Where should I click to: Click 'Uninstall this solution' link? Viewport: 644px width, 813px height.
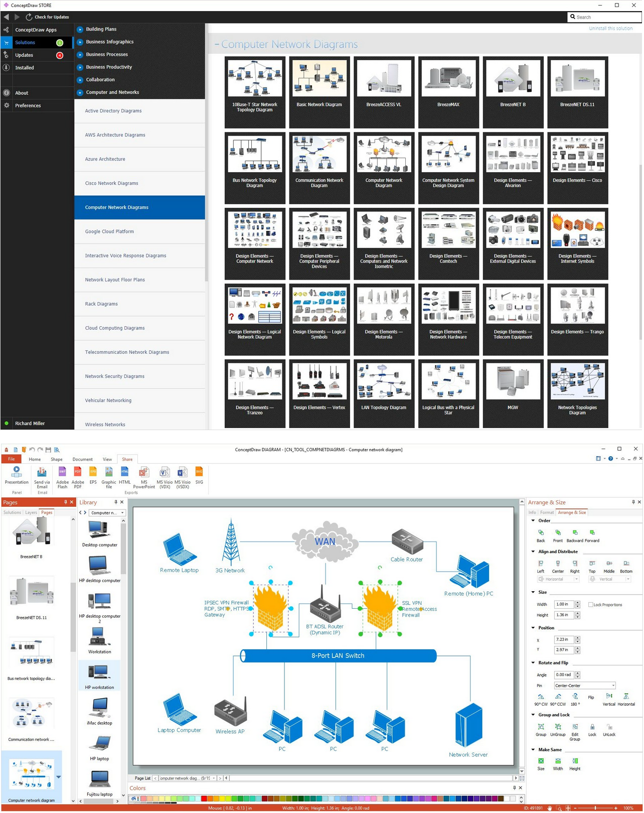(611, 29)
